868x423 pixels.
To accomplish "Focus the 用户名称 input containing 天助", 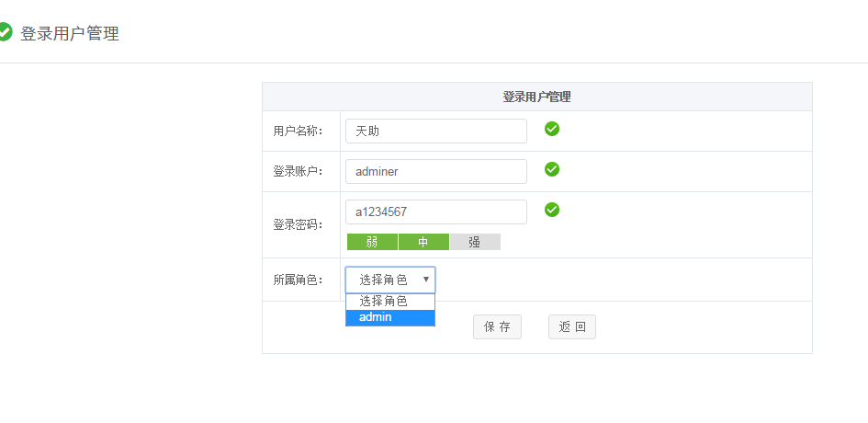I will click(436, 131).
